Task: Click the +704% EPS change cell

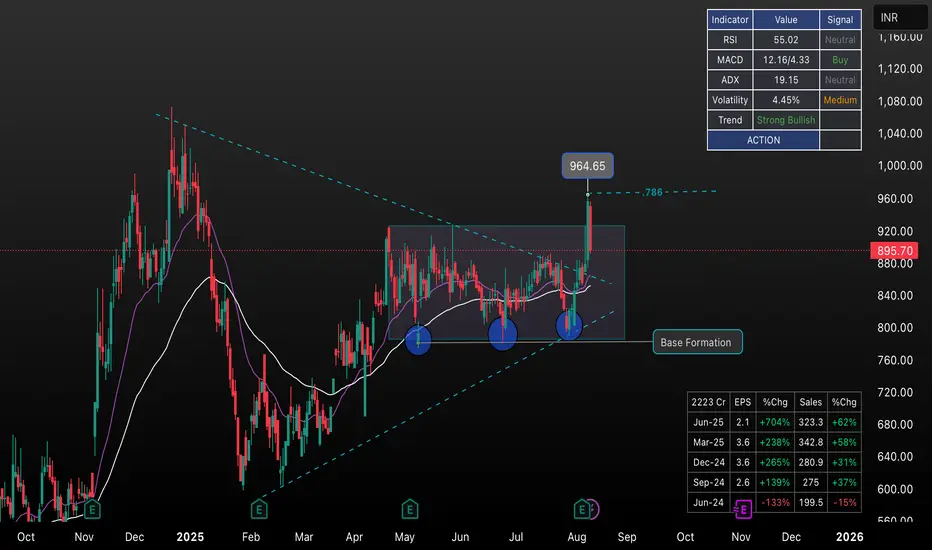Action: click(775, 422)
